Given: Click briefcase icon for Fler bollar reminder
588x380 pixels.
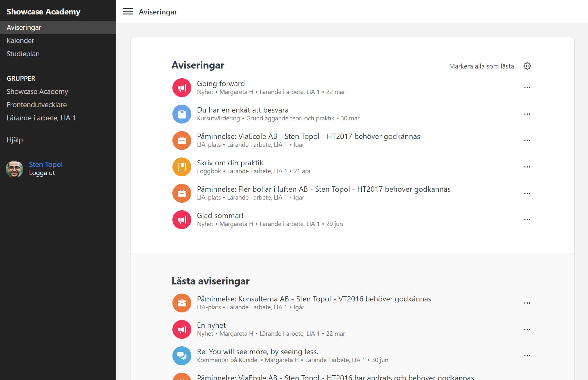Looking at the screenshot, I should (x=182, y=193).
